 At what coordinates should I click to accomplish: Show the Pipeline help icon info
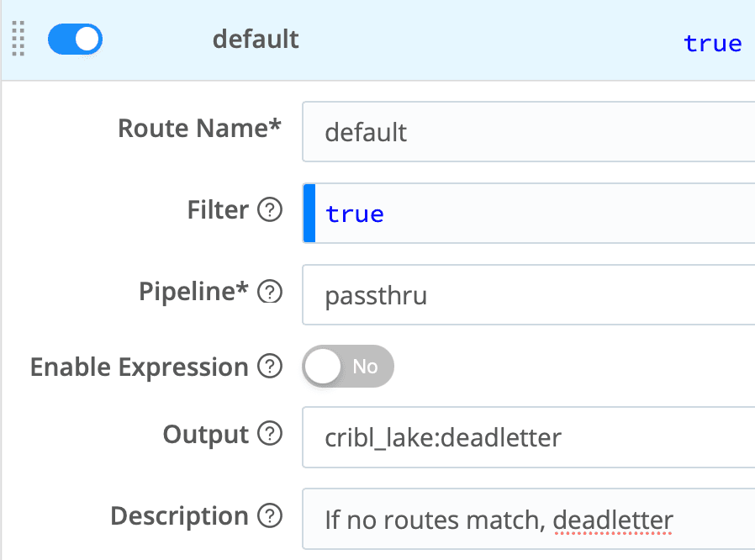[269, 292]
